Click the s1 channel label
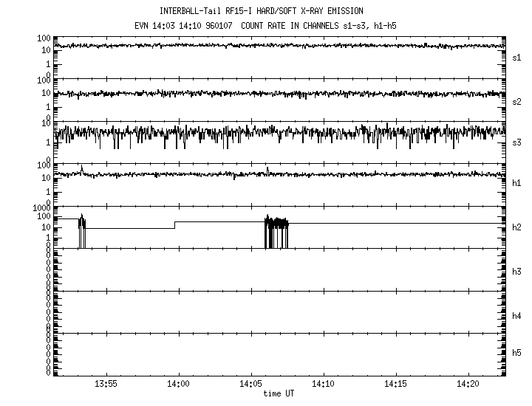The image size is (532, 406). pos(517,58)
